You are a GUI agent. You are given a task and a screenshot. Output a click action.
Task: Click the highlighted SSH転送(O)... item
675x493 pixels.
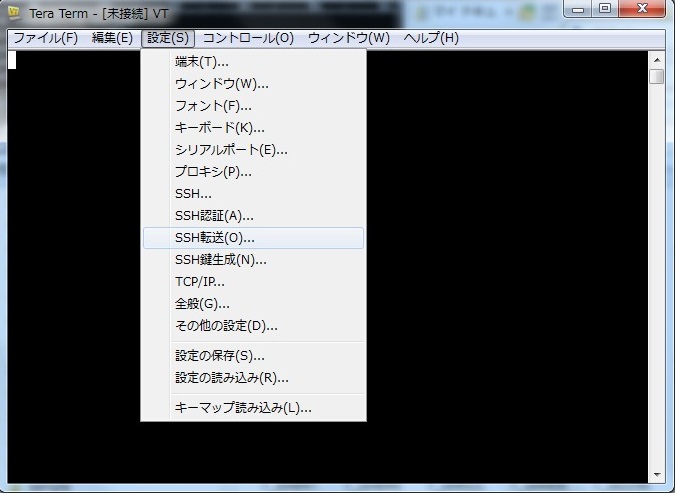point(254,238)
